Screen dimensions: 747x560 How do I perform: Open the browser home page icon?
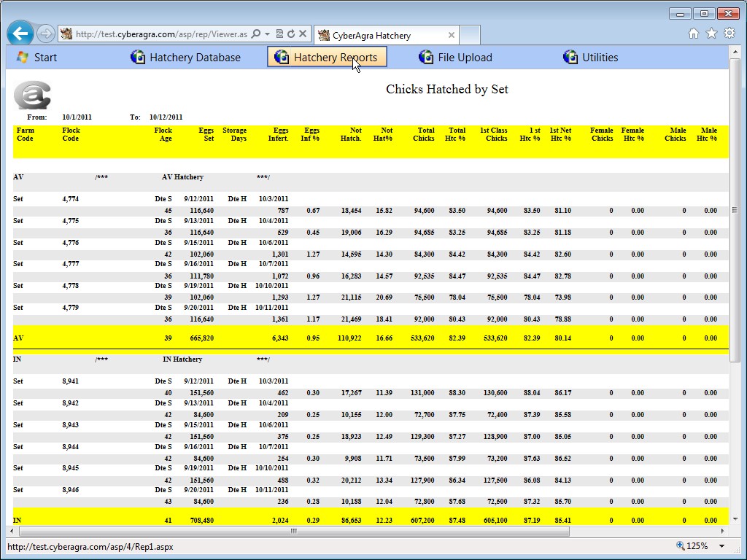(x=694, y=34)
